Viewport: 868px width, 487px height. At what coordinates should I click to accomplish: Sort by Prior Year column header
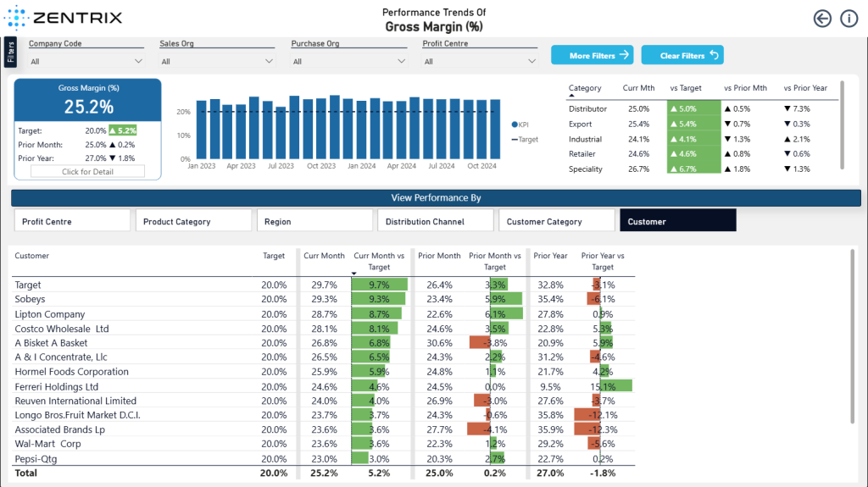550,256
